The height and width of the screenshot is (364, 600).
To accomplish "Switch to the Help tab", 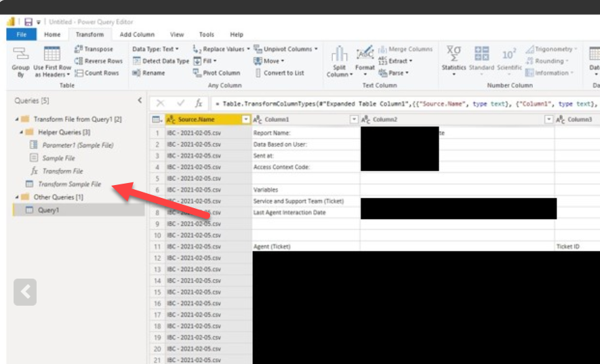I will (x=237, y=35).
